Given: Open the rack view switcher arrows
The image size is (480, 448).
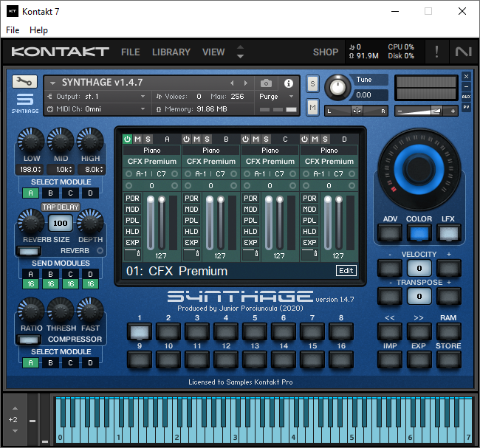Looking at the screenshot, I should click(x=240, y=52).
